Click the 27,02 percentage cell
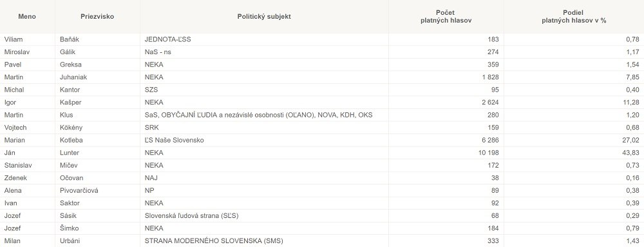644x247 pixels. [x=574, y=140]
